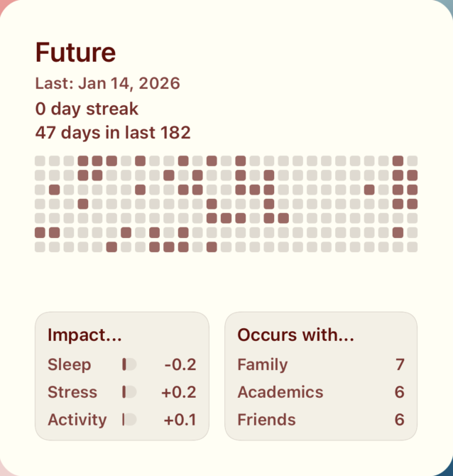Click the Activity +0.1 value
This screenshot has width=453, height=476.
(x=180, y=420)
